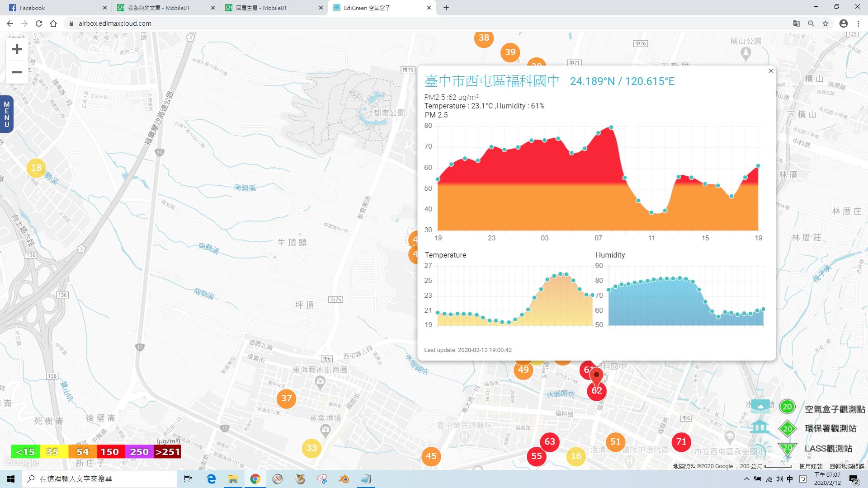The image size is (868, 488).
Task: Click the address bar URL field
Action: [x=425, y=23]
